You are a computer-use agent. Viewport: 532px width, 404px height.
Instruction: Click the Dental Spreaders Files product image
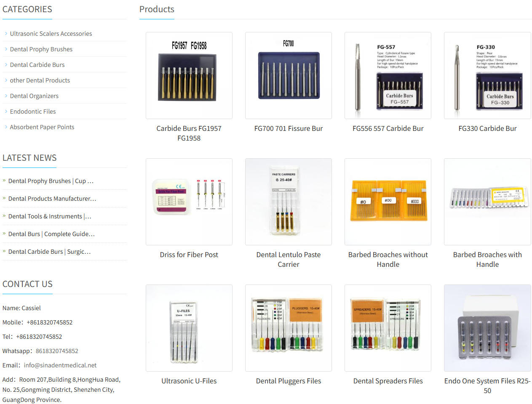[x=388, y=328]
